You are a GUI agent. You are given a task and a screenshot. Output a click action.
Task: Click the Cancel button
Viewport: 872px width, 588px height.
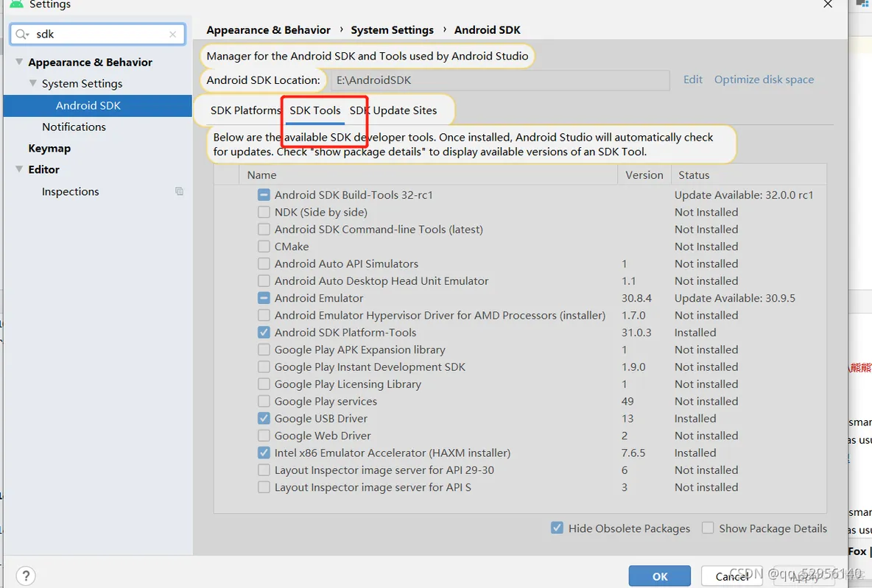pos(732,576)
